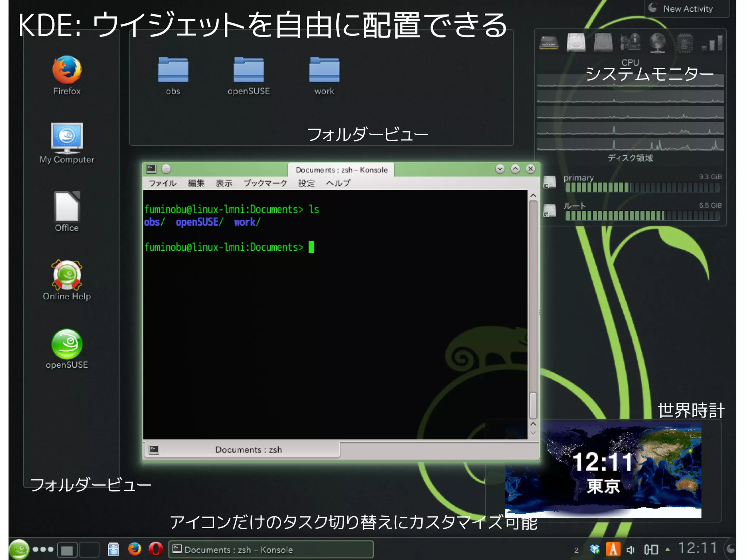Click the ルート partition drive icon
This screenshot has width=747, height=560.
(x=549, y=211)
